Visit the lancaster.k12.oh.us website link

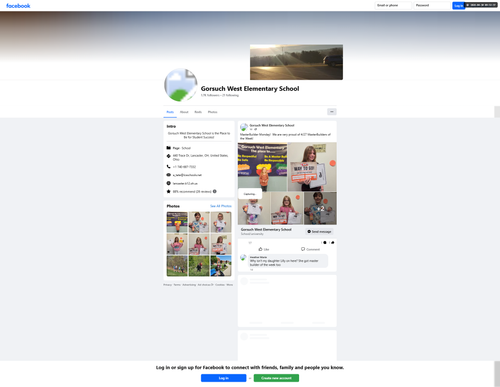[x=185, y=183]
